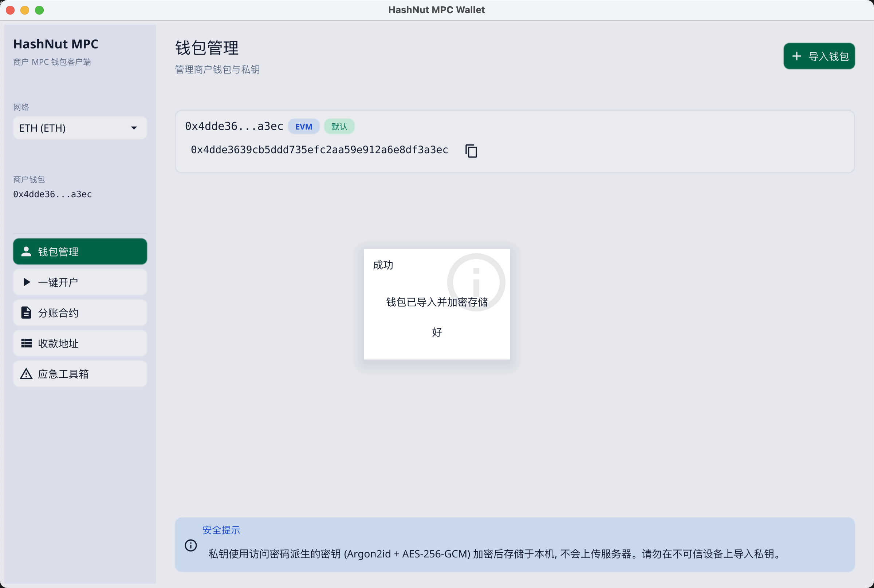Click the 钱包管理 page heading
The height and width of the screenshot is (588, 874).
tap(207, 48)
